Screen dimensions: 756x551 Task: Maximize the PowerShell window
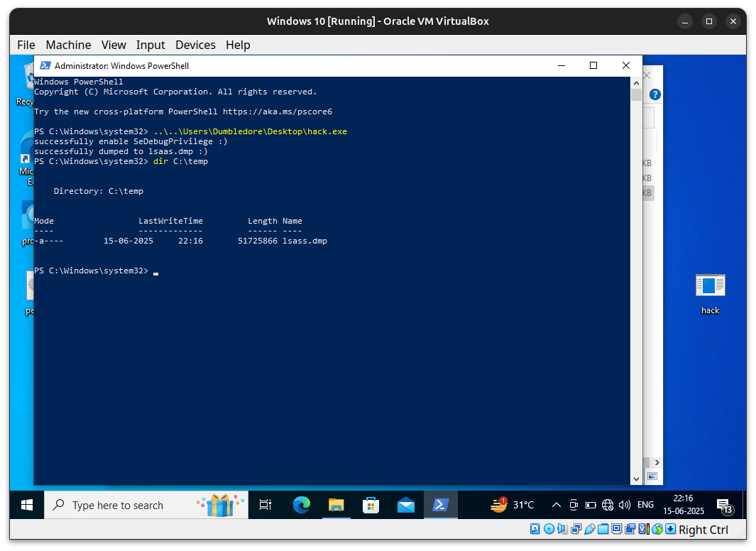tap(593, 65)
